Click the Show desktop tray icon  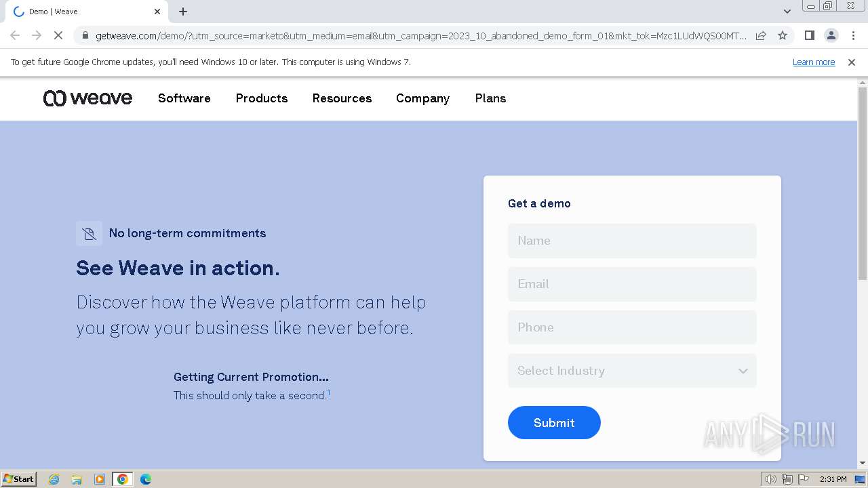(860, 479)
